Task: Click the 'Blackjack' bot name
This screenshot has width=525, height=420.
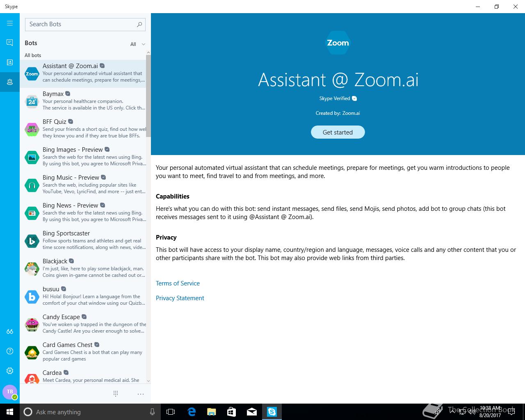Action: tap(55, 261)
